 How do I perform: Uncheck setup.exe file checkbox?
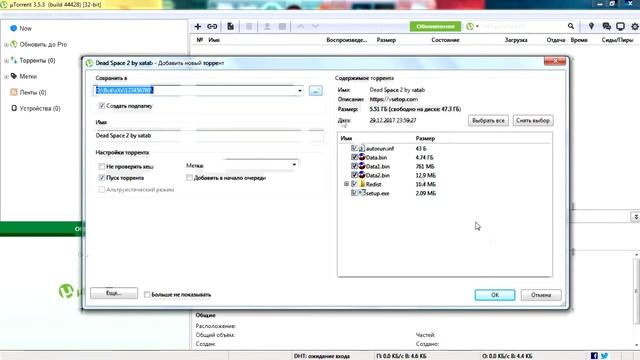tap(354, 193)
